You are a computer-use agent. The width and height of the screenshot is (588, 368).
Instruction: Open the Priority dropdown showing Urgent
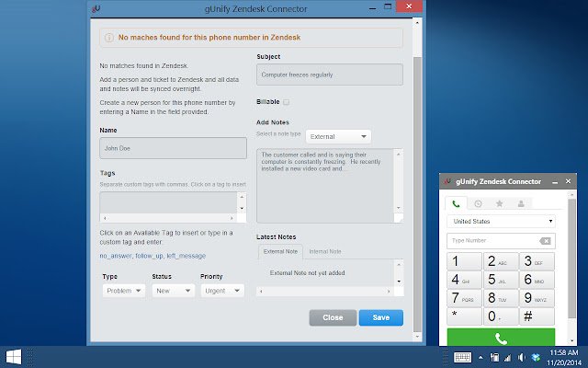[x=222, y=291]
